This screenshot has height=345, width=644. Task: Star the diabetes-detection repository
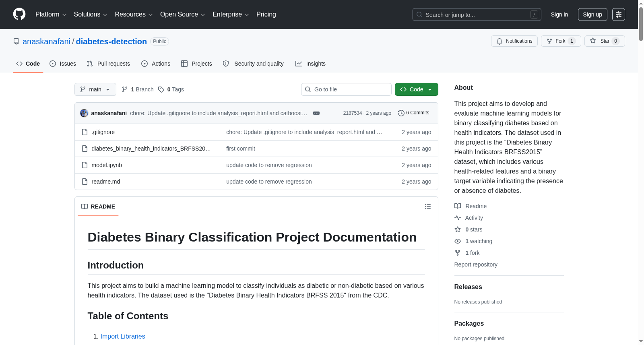(x=605, y=41)
